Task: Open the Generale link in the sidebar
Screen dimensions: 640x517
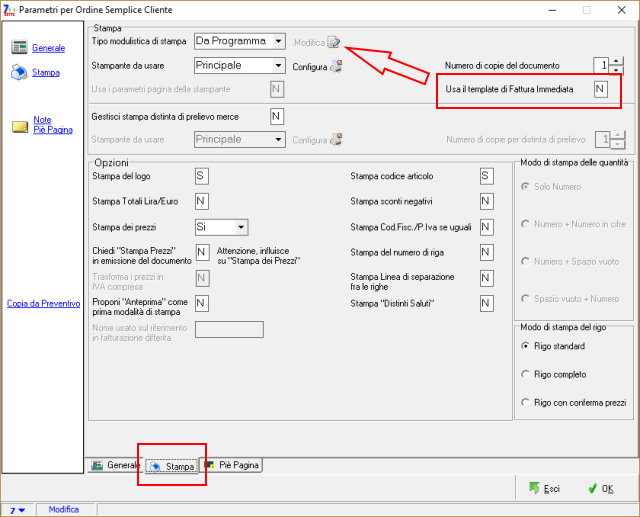Action: pyautogui.click(x=49, y=48)
